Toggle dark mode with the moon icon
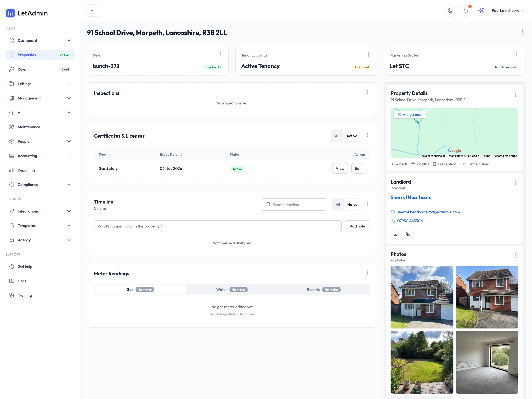This screenshot has height=399, width=532. coord(450,10)
